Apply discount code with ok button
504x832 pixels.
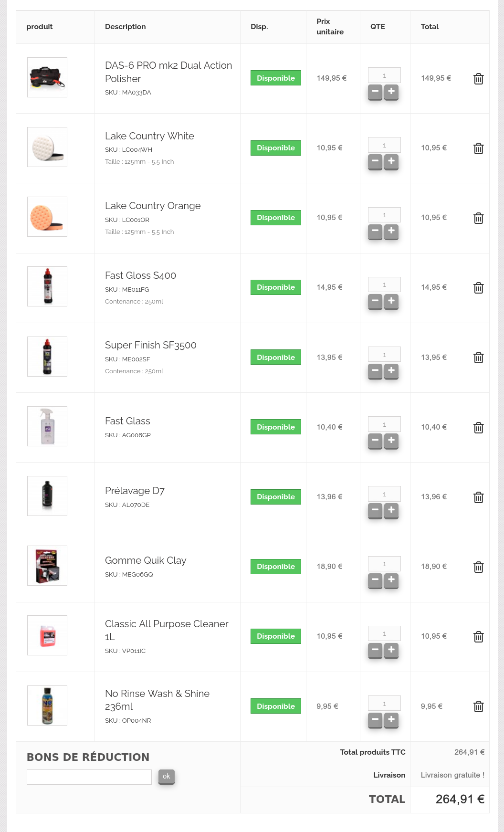(166, 776)
